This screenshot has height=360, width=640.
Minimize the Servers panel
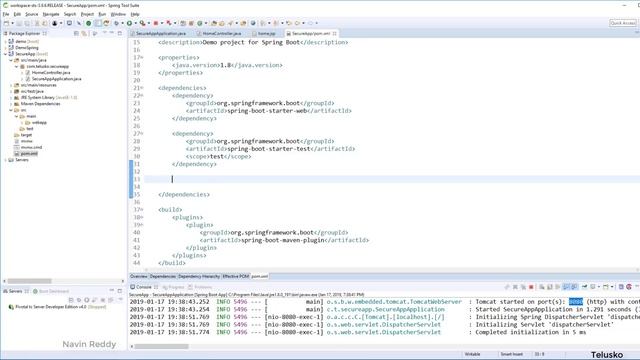[x=111, y=291]
